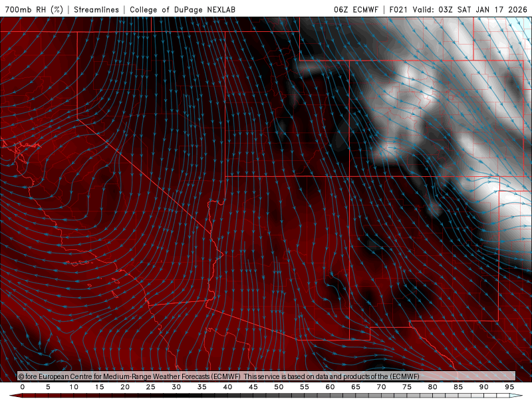The height and width of the screenshot is (399, 532).
Task: Click the '55' value on colorbar scale
Action: point(305,387)
